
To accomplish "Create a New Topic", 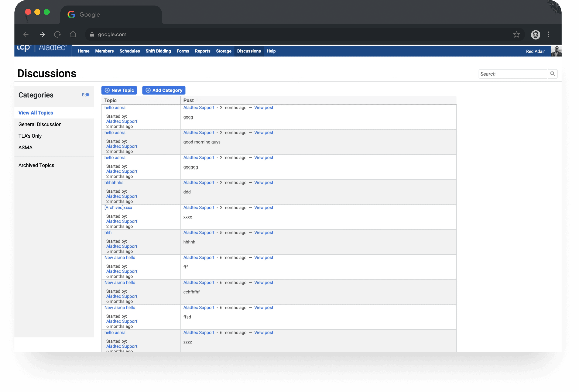I will (119, 90).
